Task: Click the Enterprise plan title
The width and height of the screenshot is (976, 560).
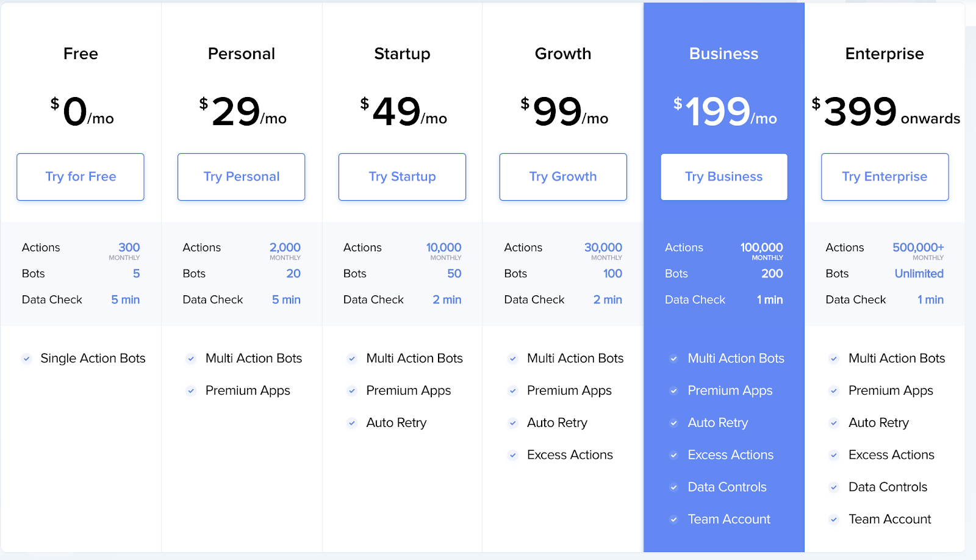Action: click(x=884, y=54)
